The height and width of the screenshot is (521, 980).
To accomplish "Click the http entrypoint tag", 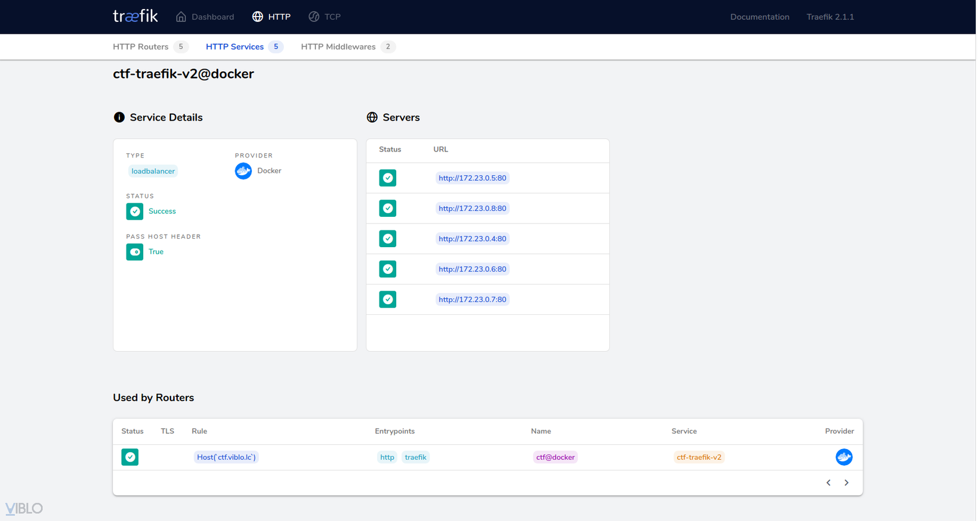I will click(387, 457).
